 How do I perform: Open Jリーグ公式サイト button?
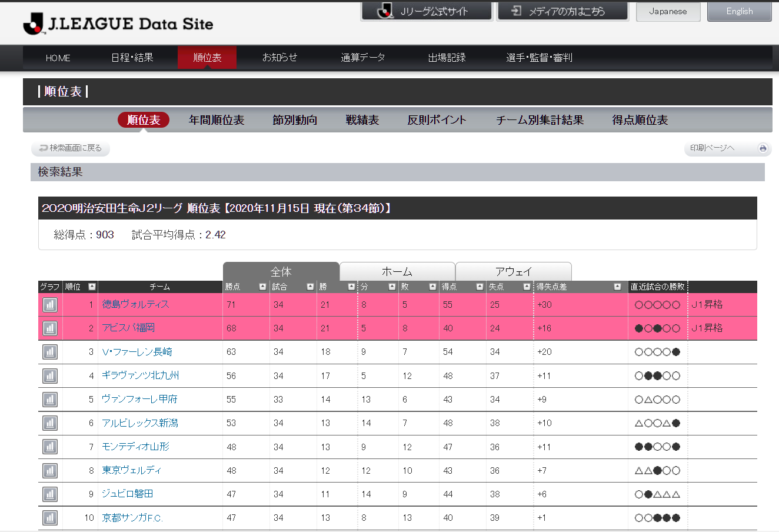[427, 11]
